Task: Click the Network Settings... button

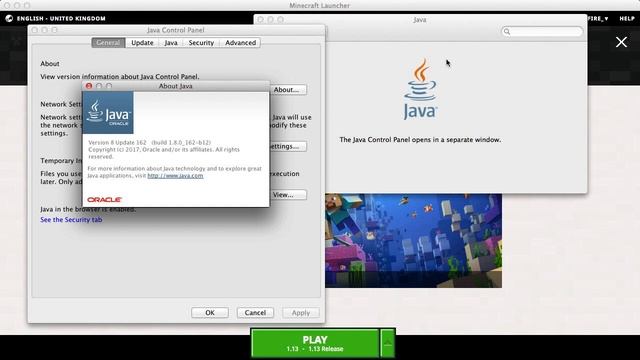Action: coord(288,146)
